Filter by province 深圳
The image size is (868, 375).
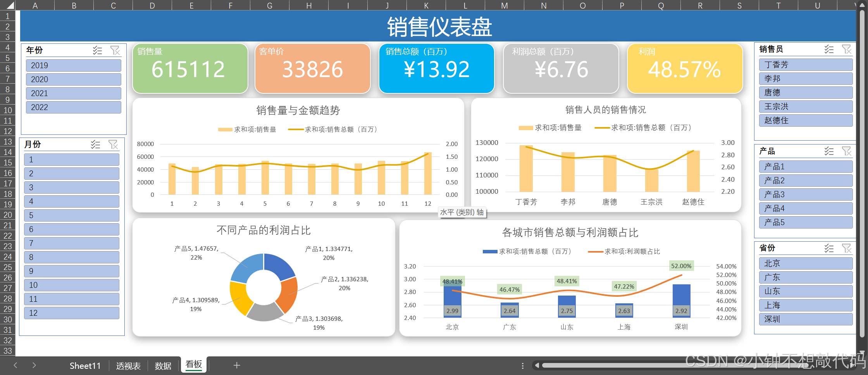coord(806,319)
